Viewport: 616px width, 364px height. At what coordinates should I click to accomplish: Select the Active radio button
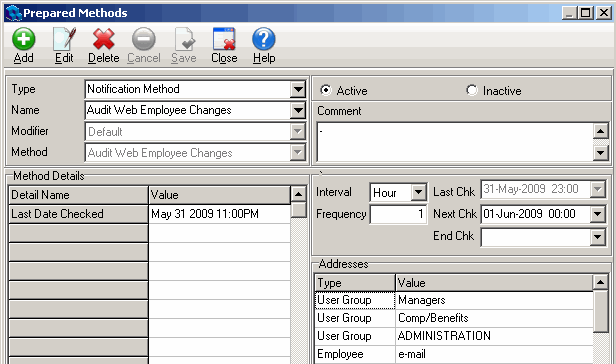(x=325, y=90)
